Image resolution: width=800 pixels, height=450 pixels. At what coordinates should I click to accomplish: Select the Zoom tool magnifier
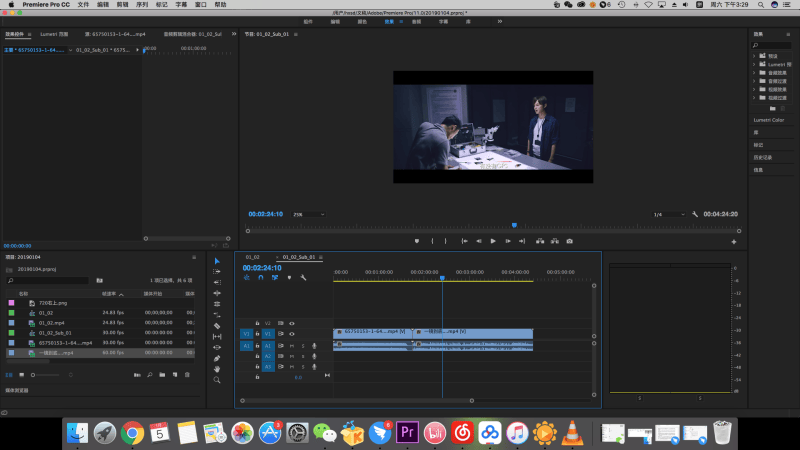217,380
